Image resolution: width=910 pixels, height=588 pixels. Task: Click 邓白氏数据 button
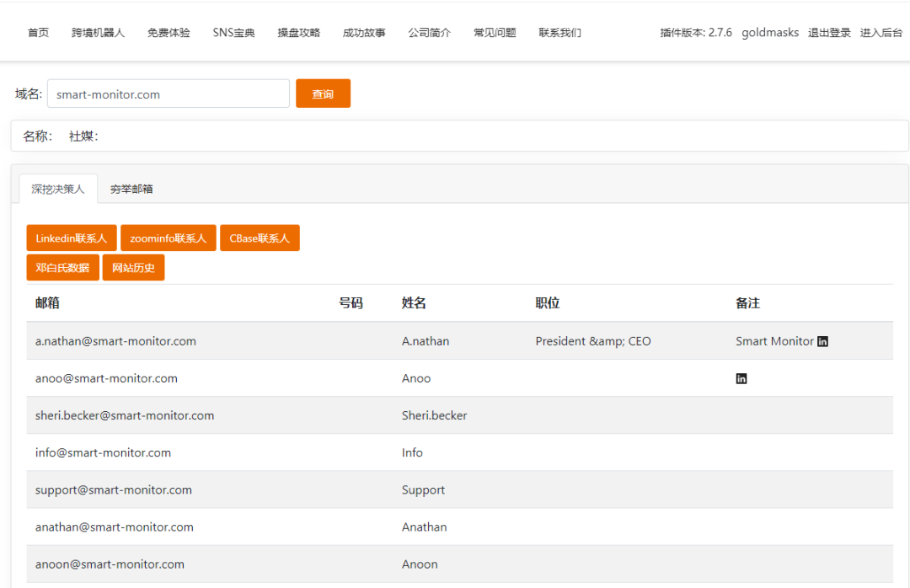click(62, 268)
